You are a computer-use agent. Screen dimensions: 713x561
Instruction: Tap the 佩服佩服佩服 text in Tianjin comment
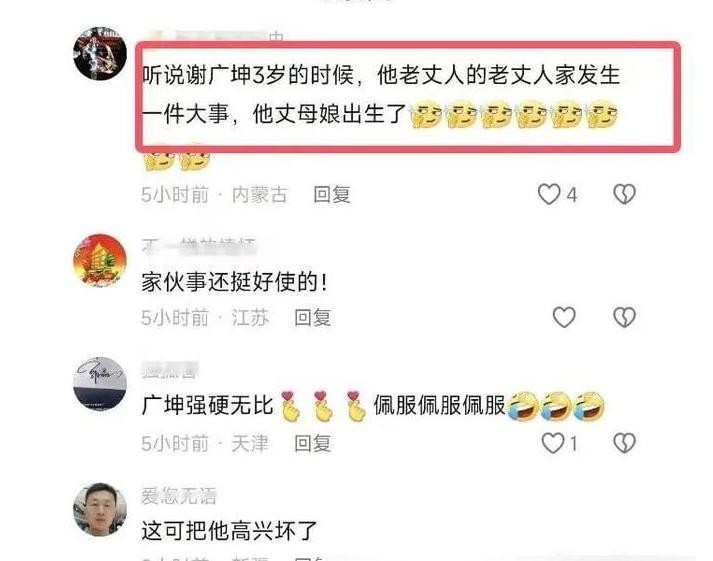439,405
